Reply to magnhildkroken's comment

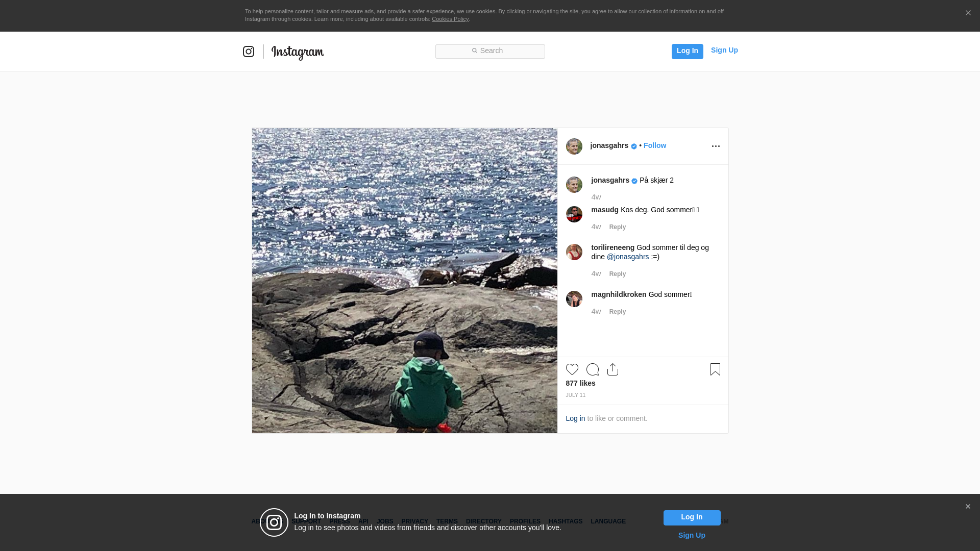pyautogui.click(x=617, y=312)
